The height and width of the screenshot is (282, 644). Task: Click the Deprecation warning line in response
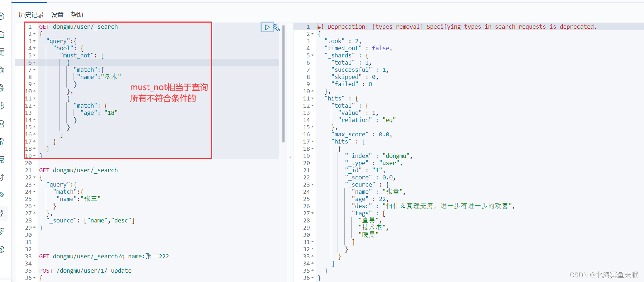point(457,27)
